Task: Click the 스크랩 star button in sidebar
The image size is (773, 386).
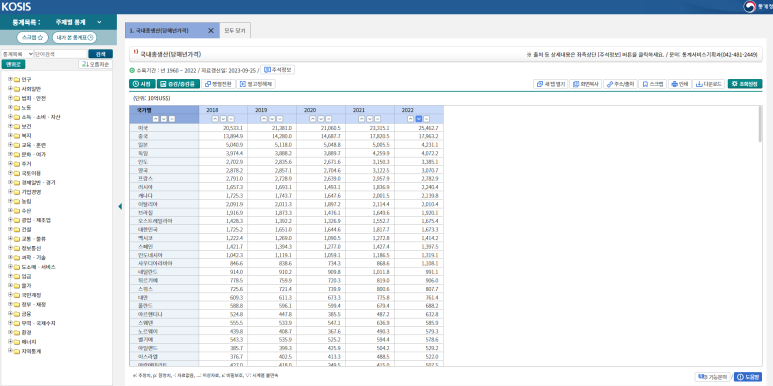Action: (33, 37)
